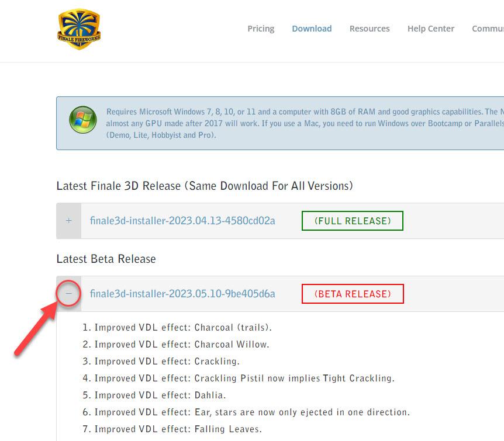Click the Windows requirements notice text

pyautogui.click(x=305, y=123)
